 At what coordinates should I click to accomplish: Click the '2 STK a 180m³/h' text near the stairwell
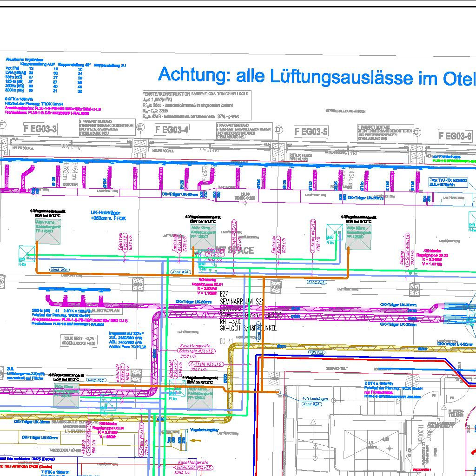(379, 383)
